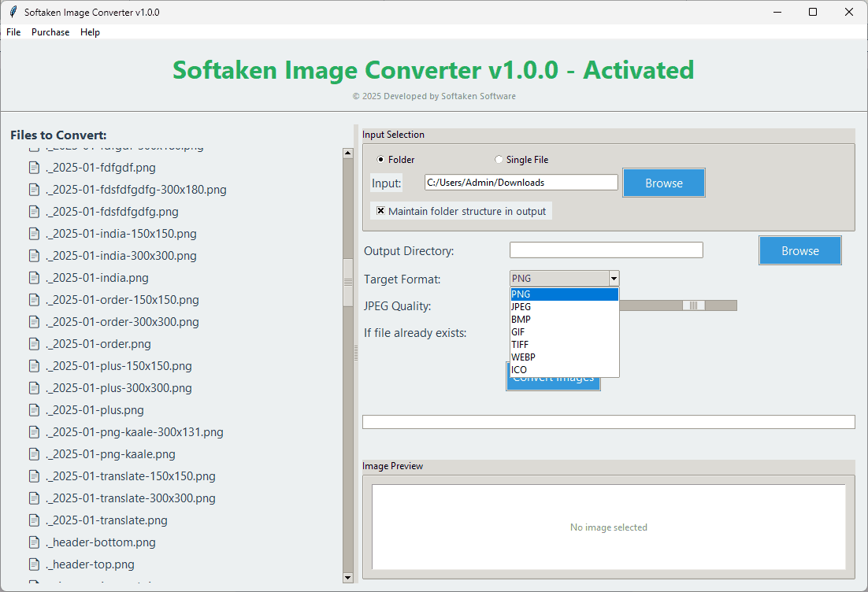Click file icon beside ._2025-01-fdsfdfgdfg-300x180.png
868x592 pixels.
click(35, 190)
